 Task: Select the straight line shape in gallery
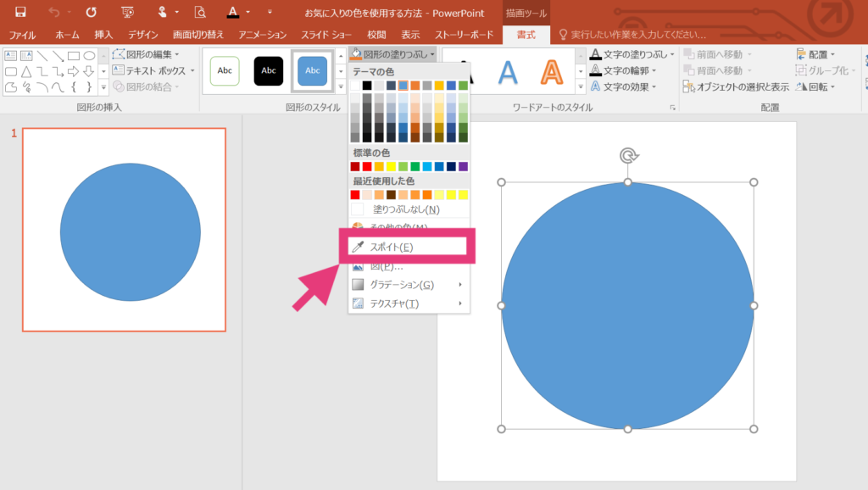coord(42,56)
